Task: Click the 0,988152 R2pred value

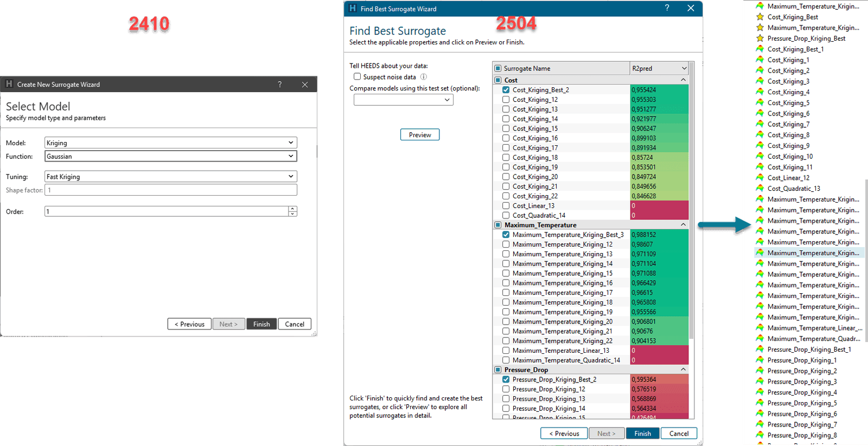Action: (x=643, y=235)
